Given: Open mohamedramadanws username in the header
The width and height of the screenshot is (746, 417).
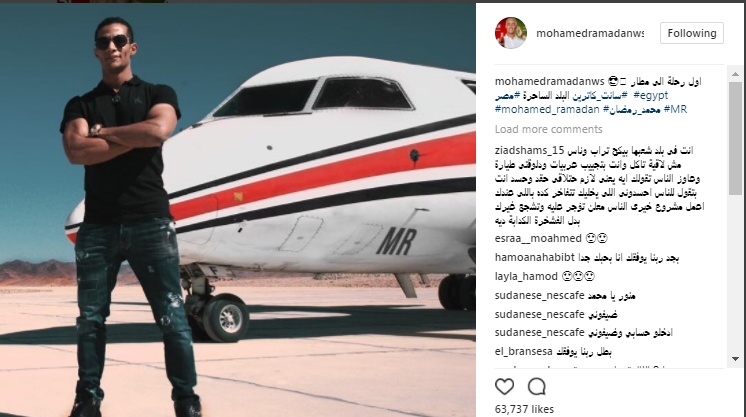Looking at the screenshot, I should [590, 33].
